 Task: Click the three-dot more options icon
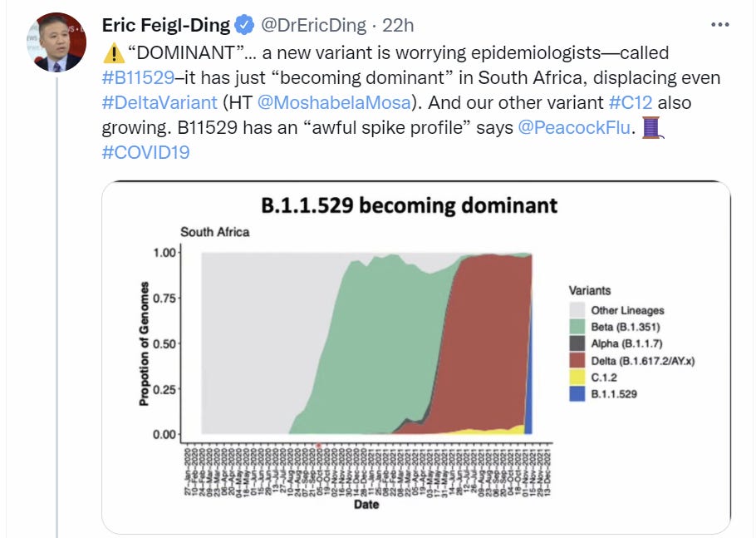pos(719,25)
